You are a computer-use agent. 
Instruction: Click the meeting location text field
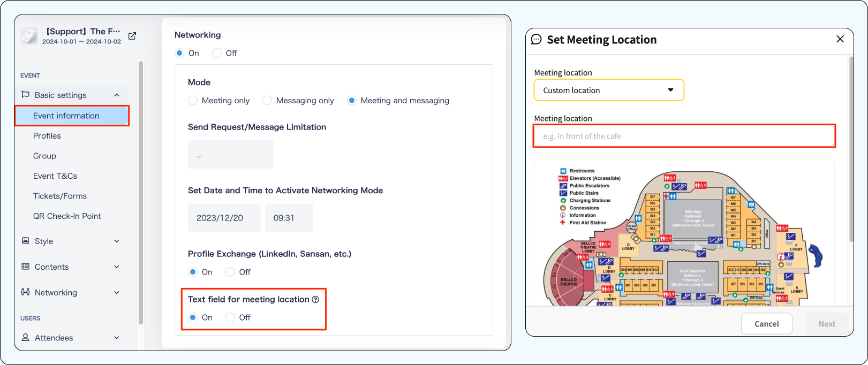pyautogui.click(x=684, y=136)
